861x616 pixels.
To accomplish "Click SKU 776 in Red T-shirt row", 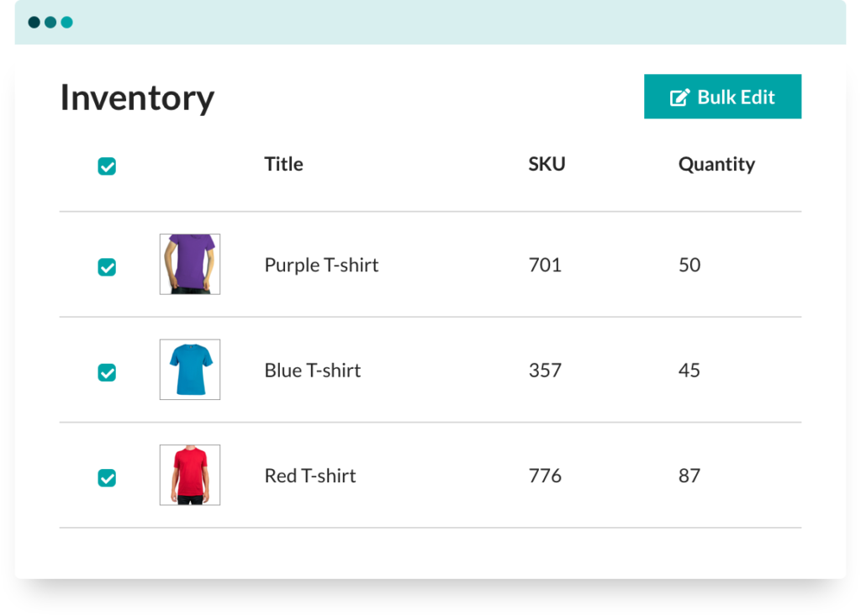I will point(545,476).
